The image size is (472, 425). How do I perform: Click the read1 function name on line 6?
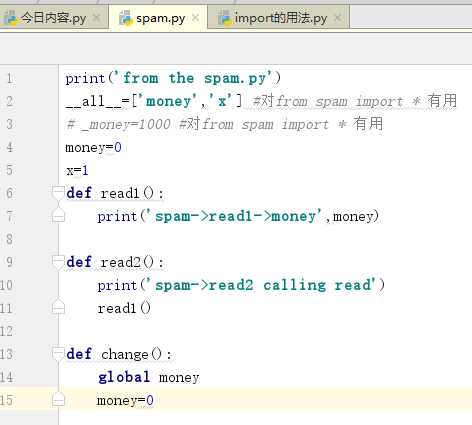tap(119, 193)
